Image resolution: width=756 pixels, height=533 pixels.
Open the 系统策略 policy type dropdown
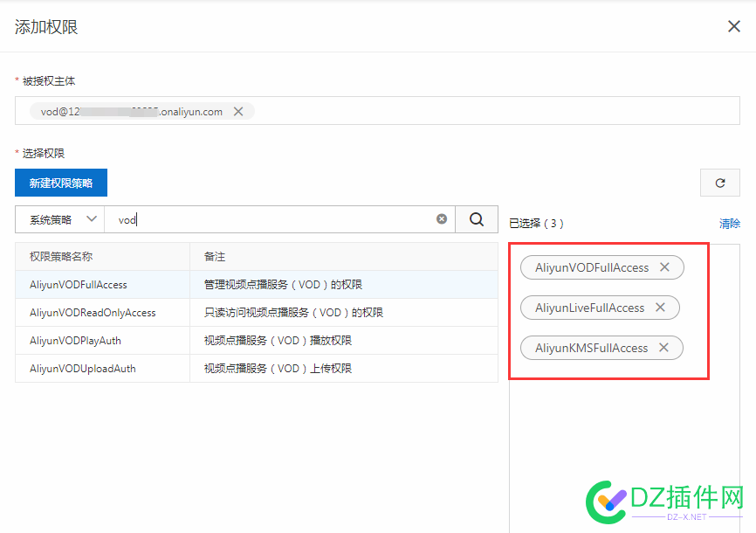[x=59, y=219]
